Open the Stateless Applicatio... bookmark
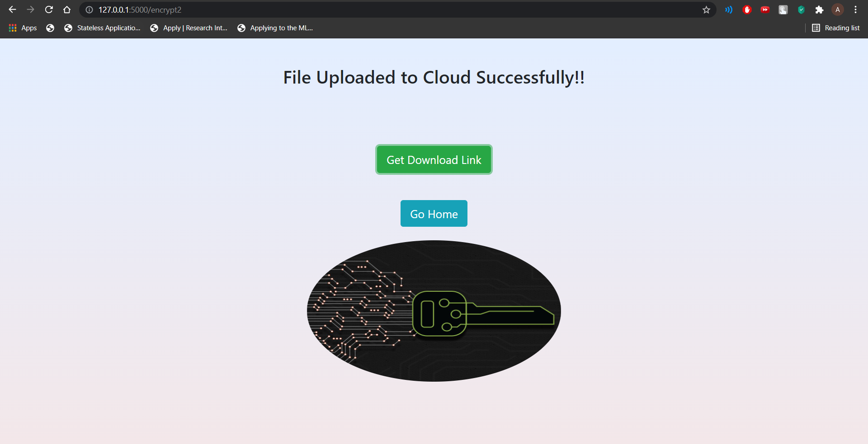This screenshot has width=868, height=444. (x=102, y=28)
